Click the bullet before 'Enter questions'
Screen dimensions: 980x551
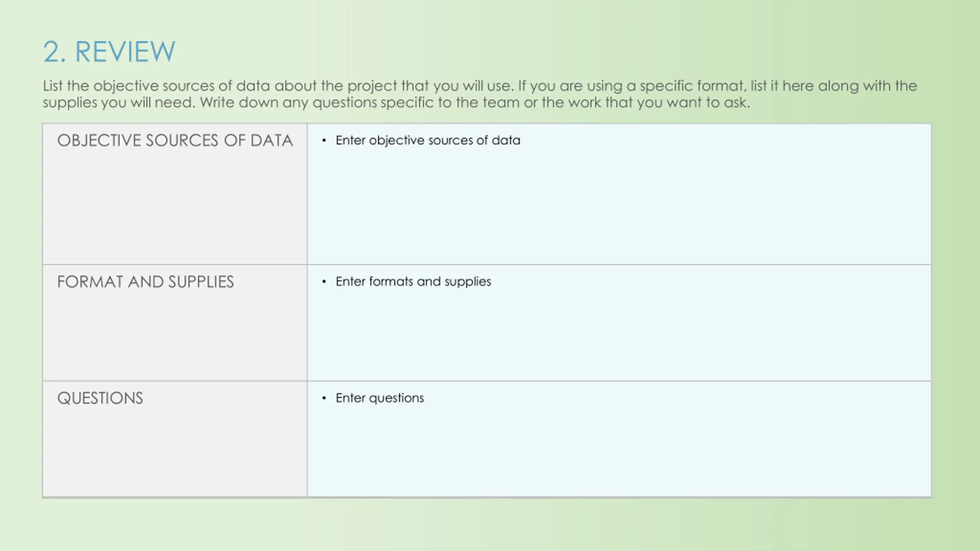pyautogui.click(x=324, y=398)
